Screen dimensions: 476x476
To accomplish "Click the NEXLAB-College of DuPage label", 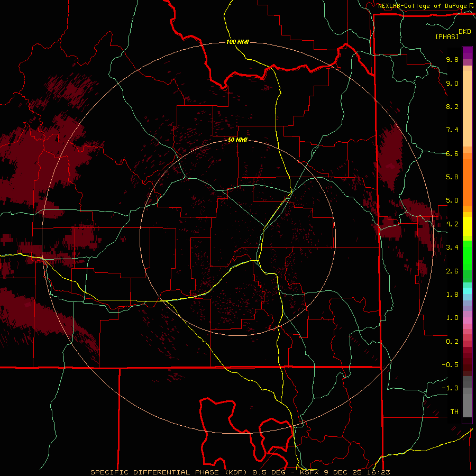I will coord(424,6).
